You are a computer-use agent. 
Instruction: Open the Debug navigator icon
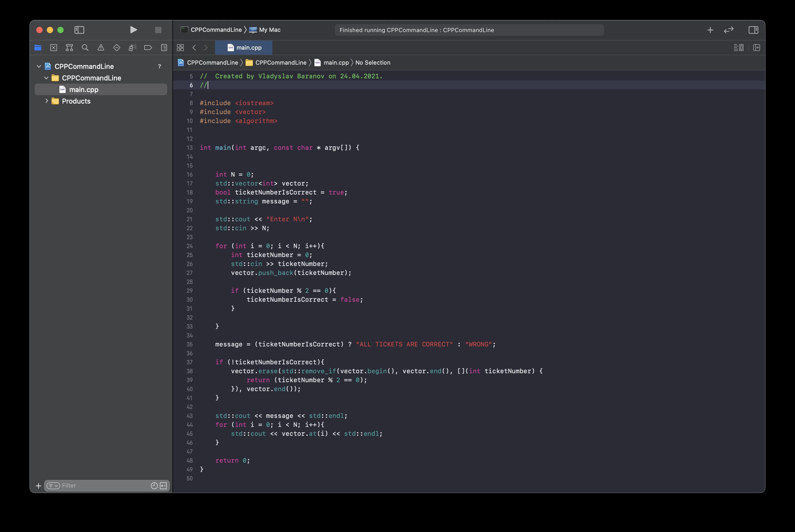click(132, 48)
